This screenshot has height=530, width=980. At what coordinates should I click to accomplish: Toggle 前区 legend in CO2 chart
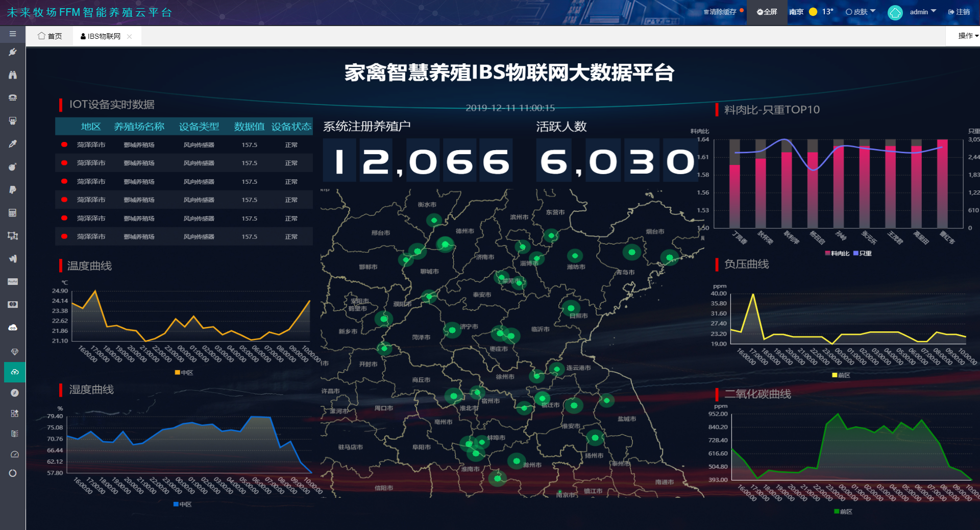(x=843, y=512)
